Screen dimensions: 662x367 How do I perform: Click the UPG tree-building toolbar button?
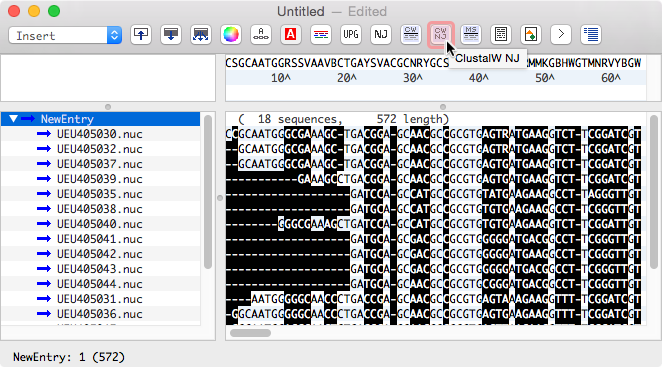point(350,34)
